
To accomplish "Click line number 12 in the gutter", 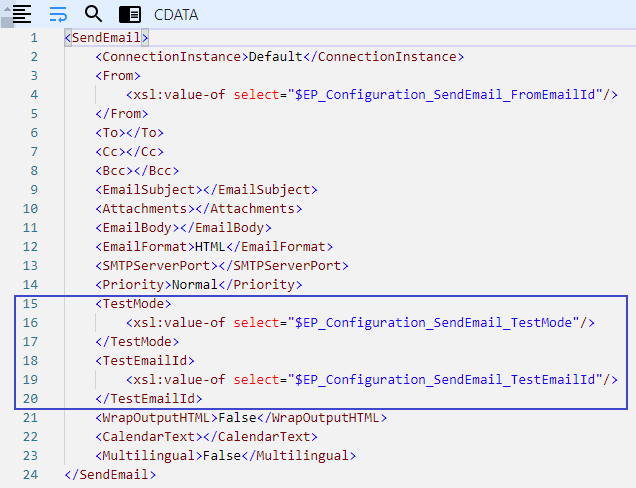I will (x=30, y=247).
